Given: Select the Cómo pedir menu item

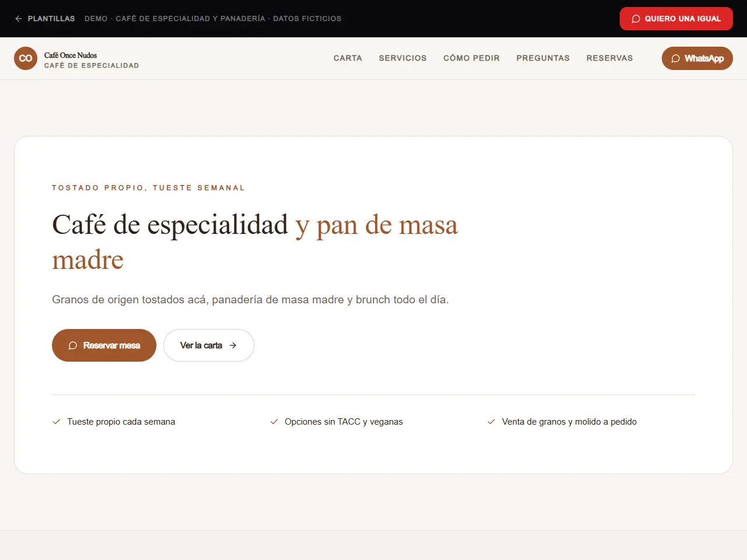Looking at the screenshot, I should (472, 58).
